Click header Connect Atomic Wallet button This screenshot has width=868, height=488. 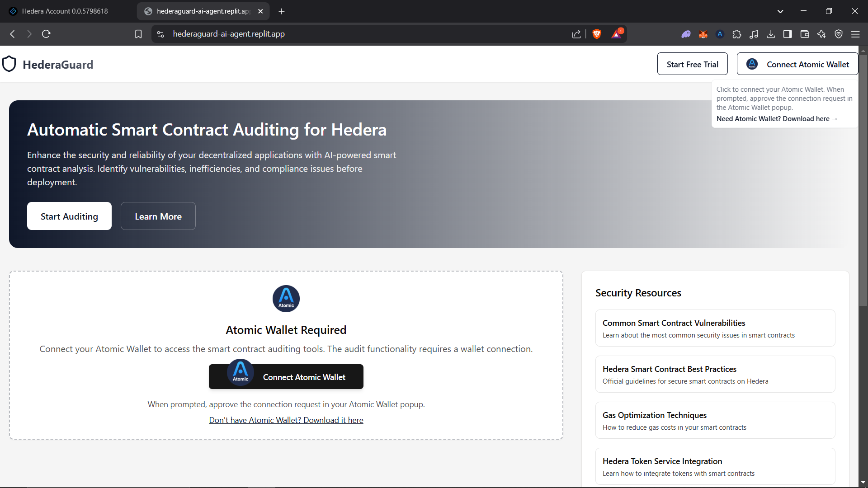click(797, 64)
